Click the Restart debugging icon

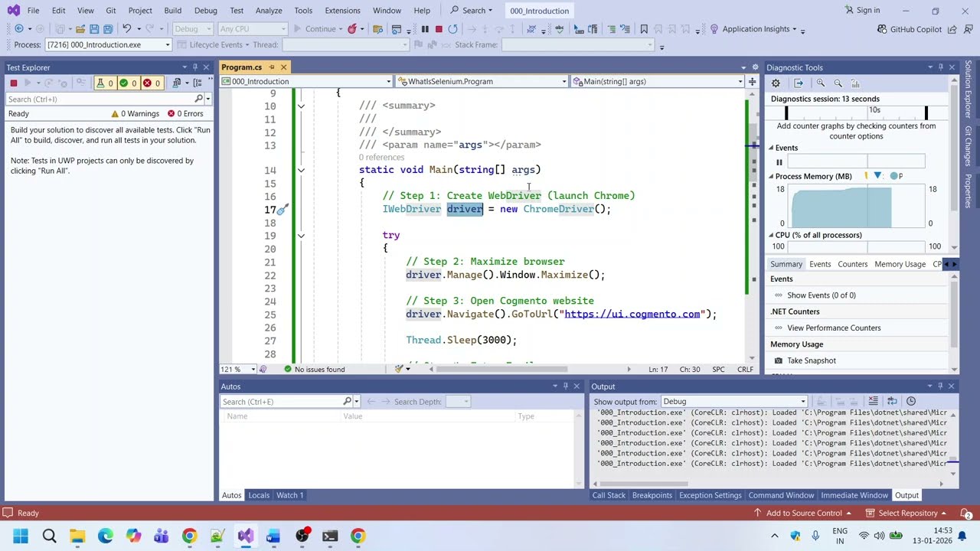tap(453, 29)
